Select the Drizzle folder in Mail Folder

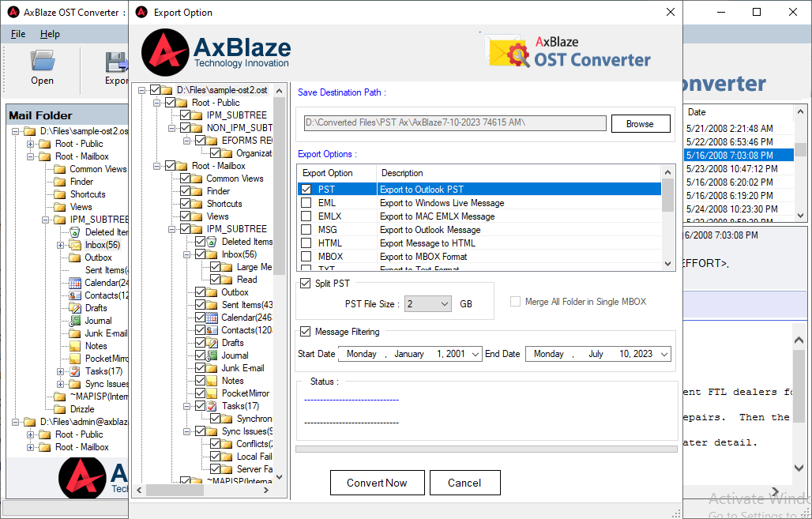point(82,409)
